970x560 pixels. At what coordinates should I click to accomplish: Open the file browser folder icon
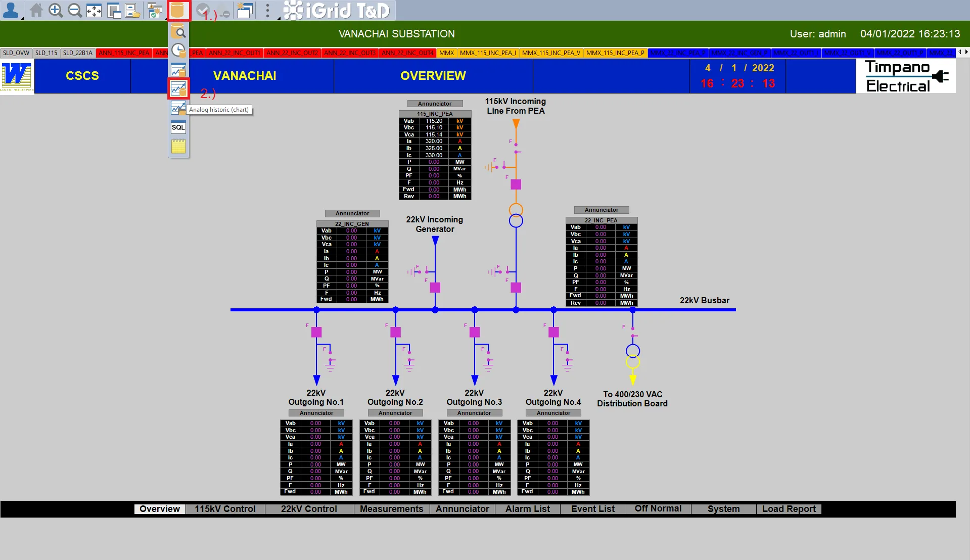tap(132, 10)
